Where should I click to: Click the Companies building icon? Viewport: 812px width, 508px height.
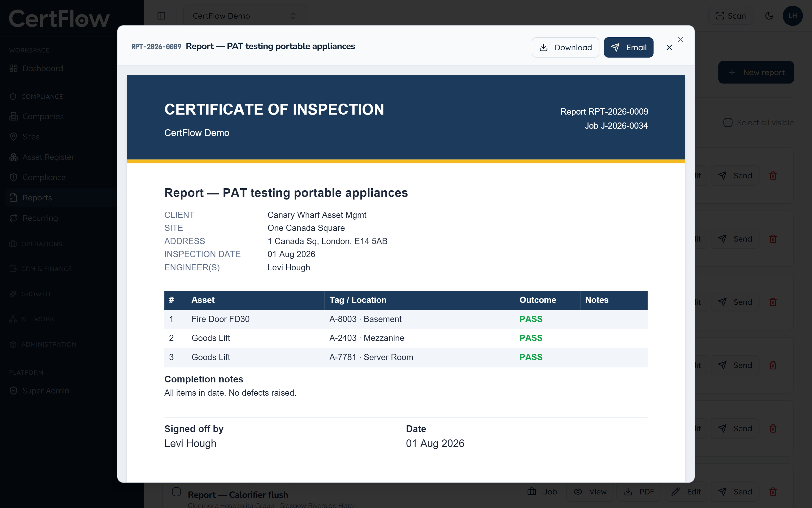(14, 116)
